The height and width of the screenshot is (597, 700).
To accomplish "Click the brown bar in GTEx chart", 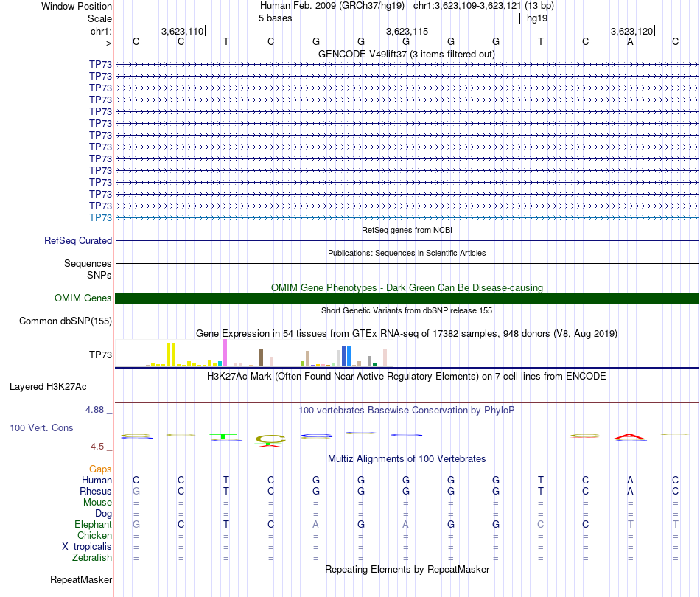I will pos(261,357).
